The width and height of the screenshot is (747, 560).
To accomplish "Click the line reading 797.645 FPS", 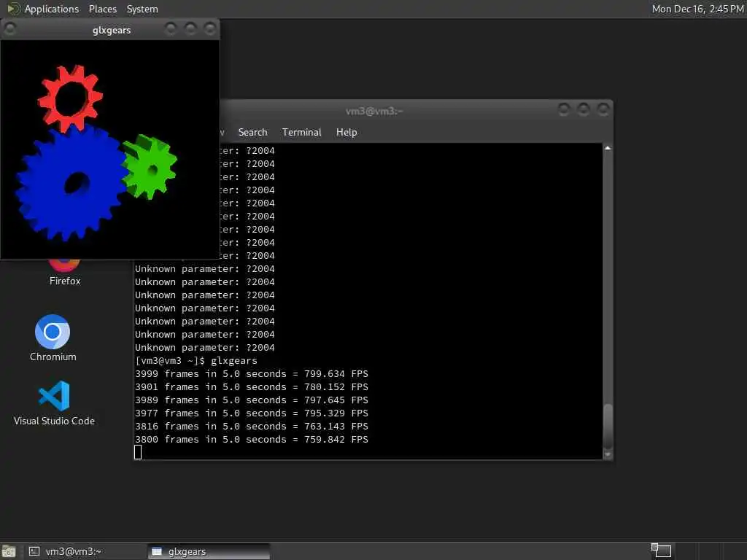I will coord(252,400).
